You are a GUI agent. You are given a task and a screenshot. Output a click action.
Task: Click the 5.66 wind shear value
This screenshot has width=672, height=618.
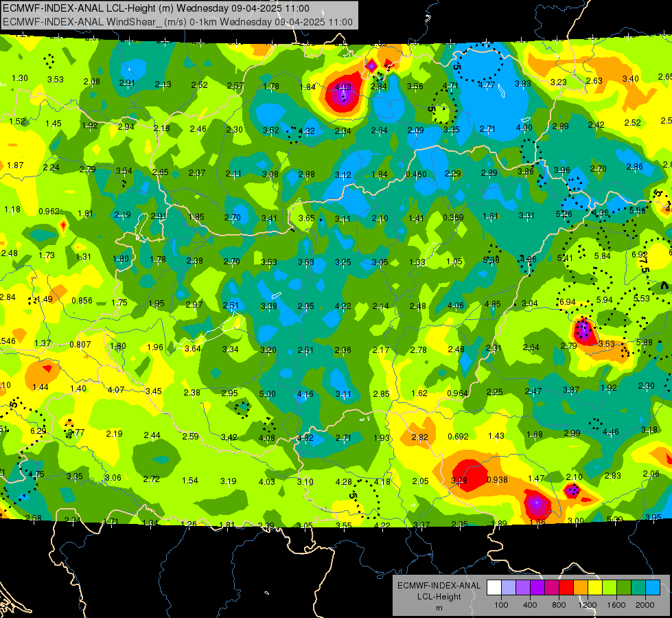(x=638, y=210)
